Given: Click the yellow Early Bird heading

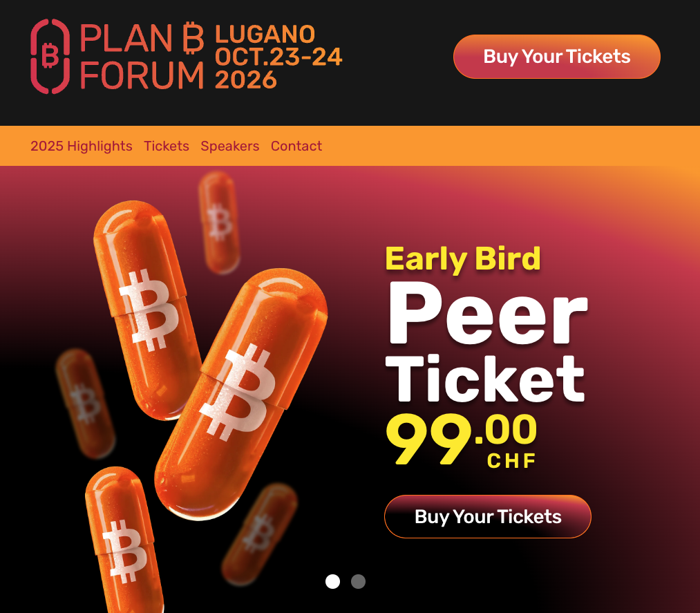Looking at the screenshot, I should tap(463, 258).
